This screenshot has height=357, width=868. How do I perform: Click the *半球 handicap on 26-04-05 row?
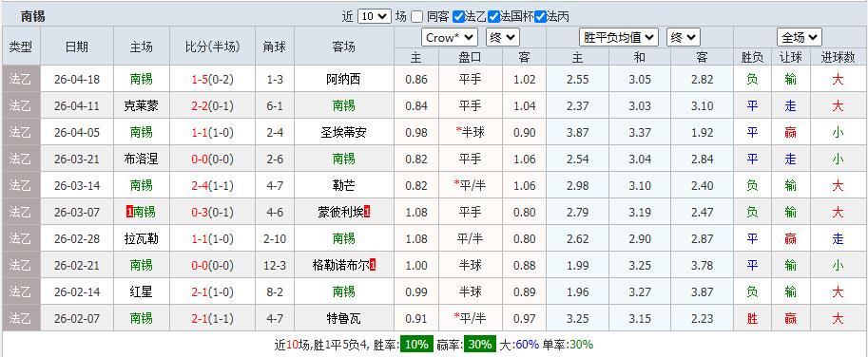470,132
